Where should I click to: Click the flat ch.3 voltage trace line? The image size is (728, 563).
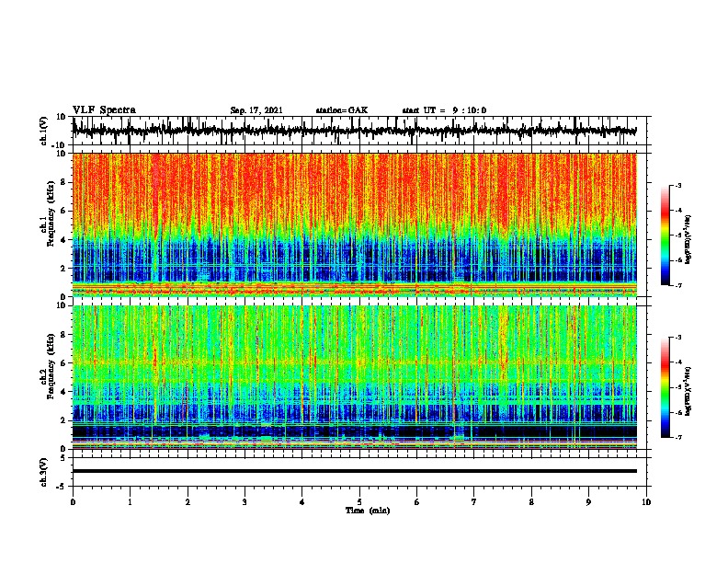tap(354, 471)
